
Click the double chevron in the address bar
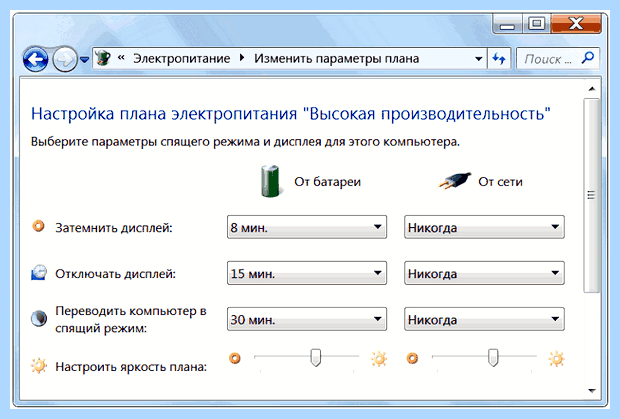pyautogui.click(x=121, y=58)
